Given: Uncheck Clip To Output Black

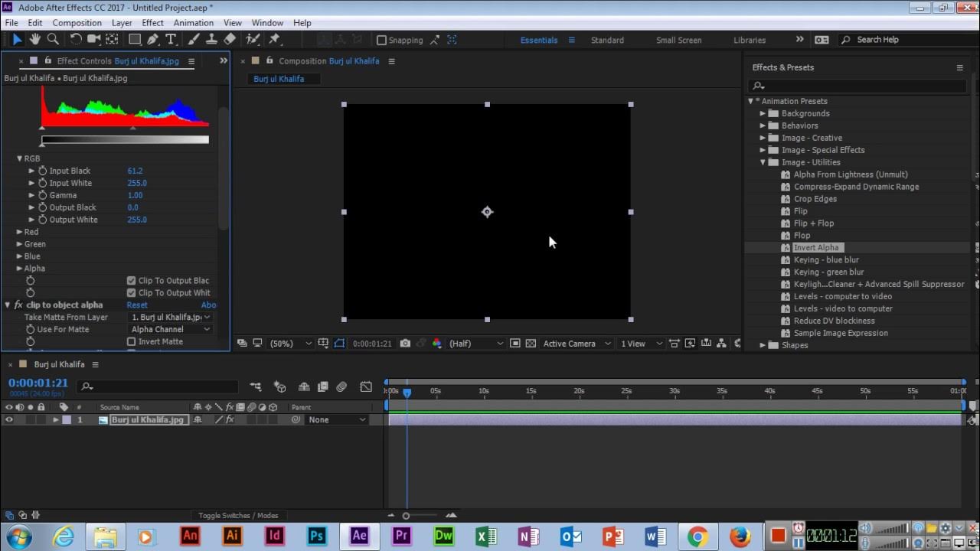Looking at the screenshot, I should (131, 281).
